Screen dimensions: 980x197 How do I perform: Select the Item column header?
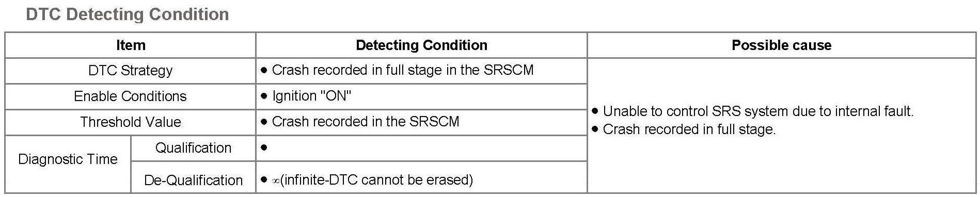[x=130, y=45]
